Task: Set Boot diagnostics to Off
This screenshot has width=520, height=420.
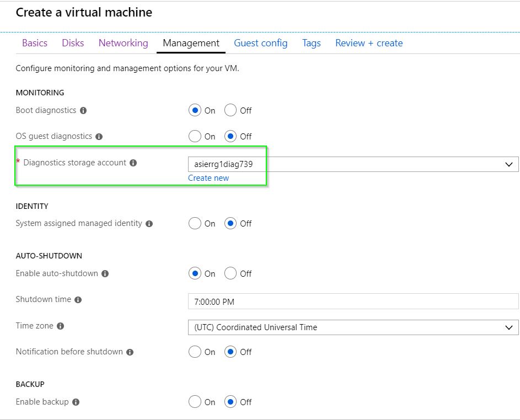Action: point(230,110)
